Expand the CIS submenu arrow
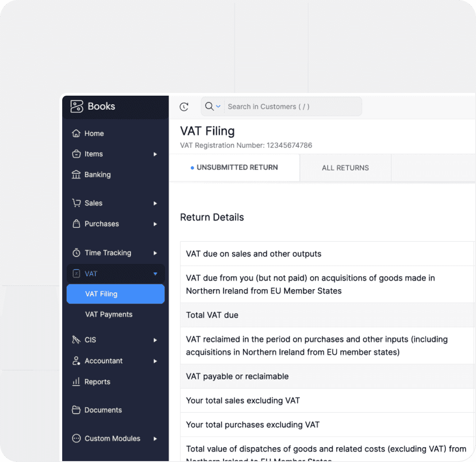476x462 pixels. (x=155, y=340)
